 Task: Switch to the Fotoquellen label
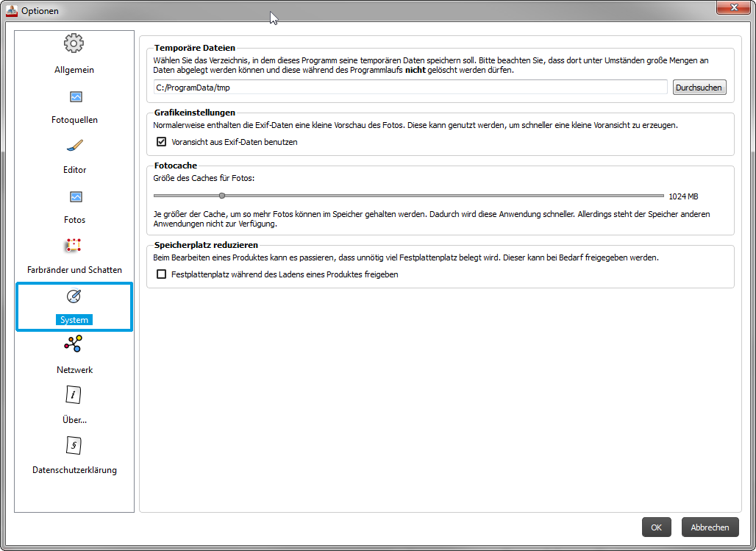tap(74, 120)
